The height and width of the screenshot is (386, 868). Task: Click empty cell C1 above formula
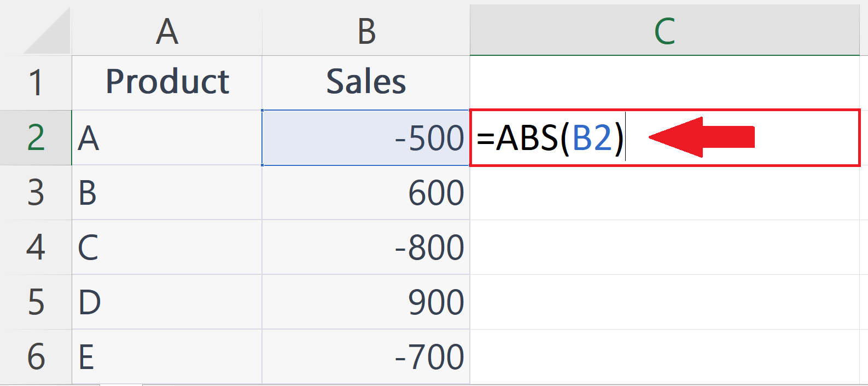[665, 83]
